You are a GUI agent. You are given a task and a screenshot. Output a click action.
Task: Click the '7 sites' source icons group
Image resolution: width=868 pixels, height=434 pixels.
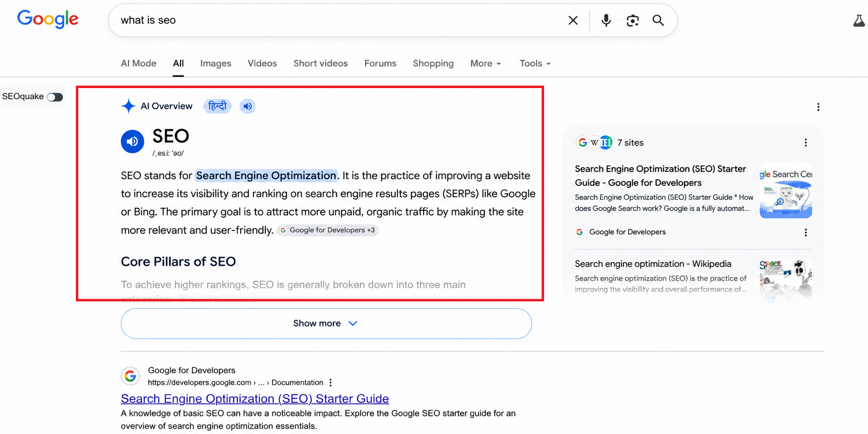[594, 142]
